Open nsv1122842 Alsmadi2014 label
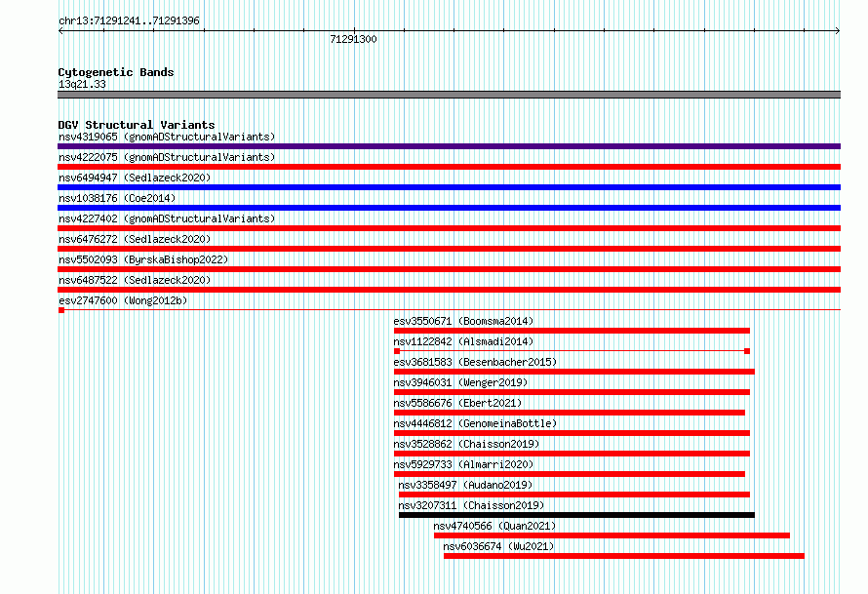Screen dimensions: 868x594 pyautogui.click(x=463, y=341)
